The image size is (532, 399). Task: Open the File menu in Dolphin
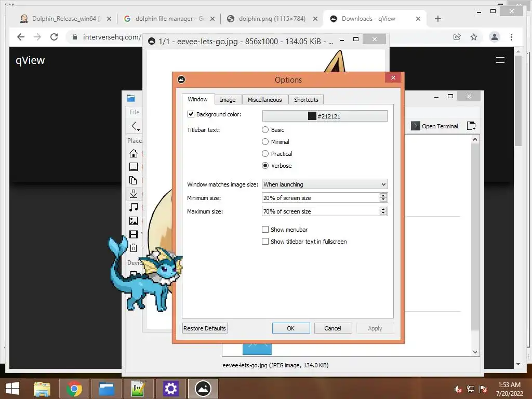click(x=135, y=112)
